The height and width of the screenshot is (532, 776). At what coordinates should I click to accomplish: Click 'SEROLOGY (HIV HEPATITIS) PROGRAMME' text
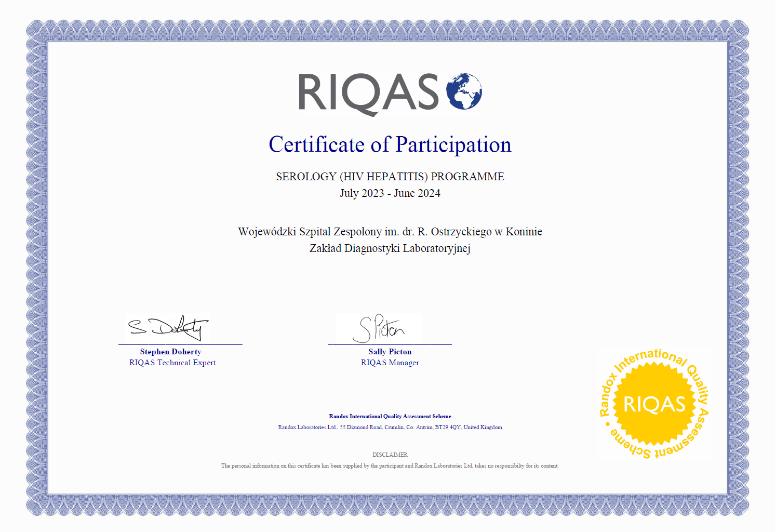point(390,177)
